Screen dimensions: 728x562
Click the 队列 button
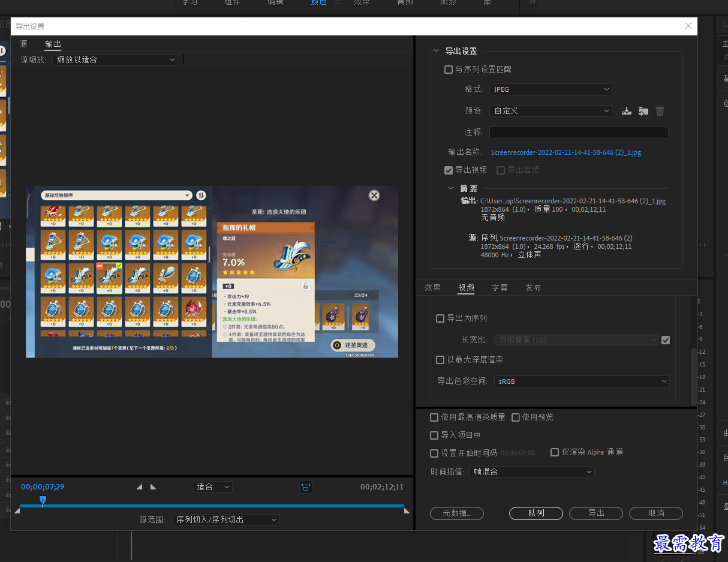pos(536,513)
